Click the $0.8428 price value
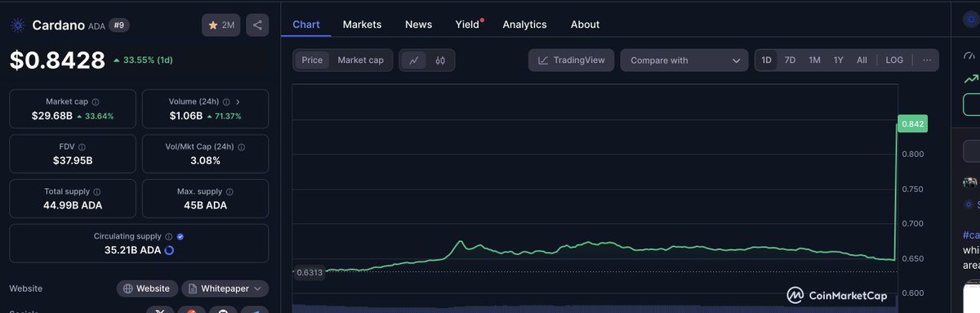This screenshot has height=313, width=980. pyautogui.click(x=57, y=60)
